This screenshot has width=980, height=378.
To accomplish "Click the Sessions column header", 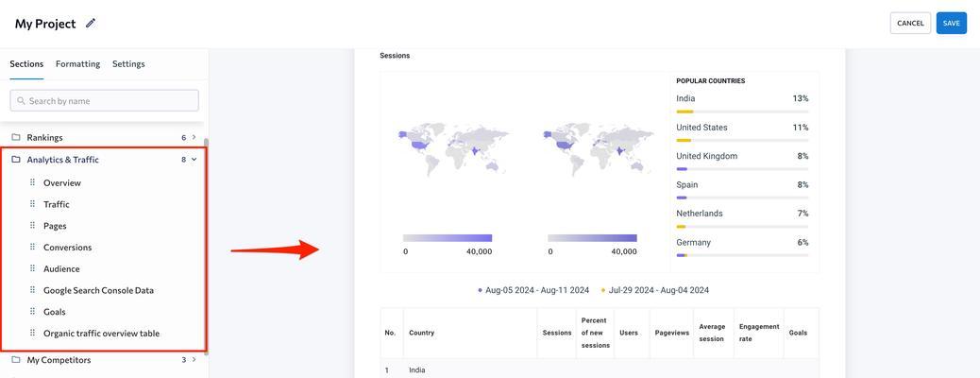I will (556, 333).
